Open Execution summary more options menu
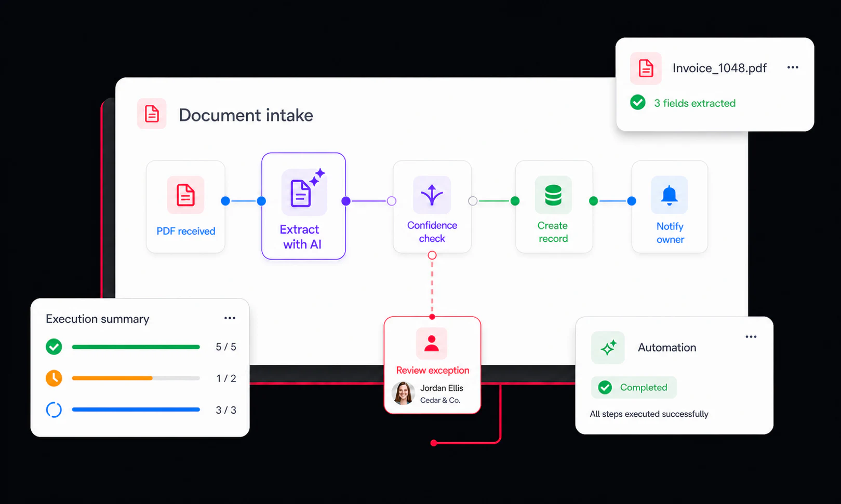The width and height of the screenshot is (841, 504). [x=230, y=318]
